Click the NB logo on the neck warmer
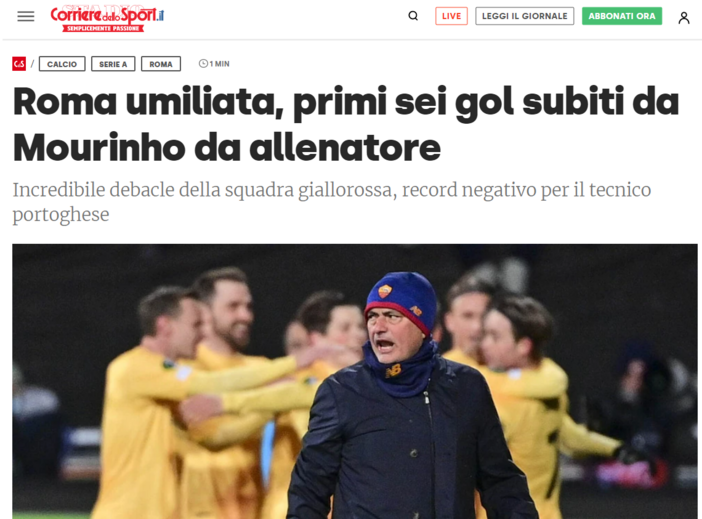 tap(393, 371)
